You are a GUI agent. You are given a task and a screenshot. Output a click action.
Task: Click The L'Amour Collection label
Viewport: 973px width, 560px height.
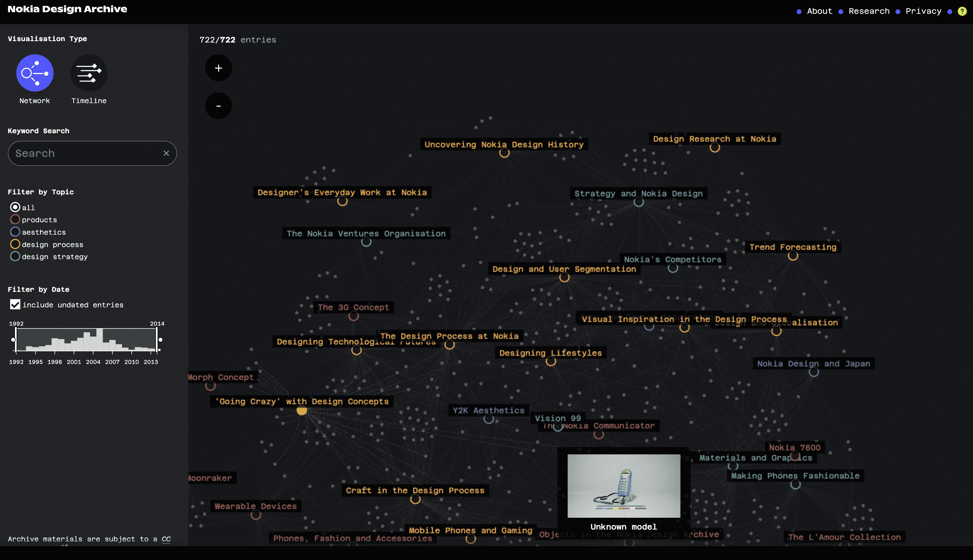pyautogui.click(x=844, y=537)
